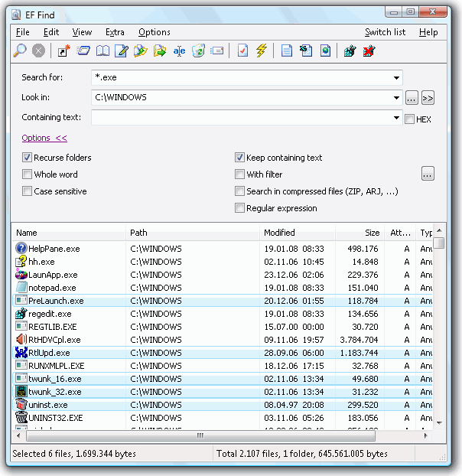Select notepad.exe in the results list

[52, 288]
